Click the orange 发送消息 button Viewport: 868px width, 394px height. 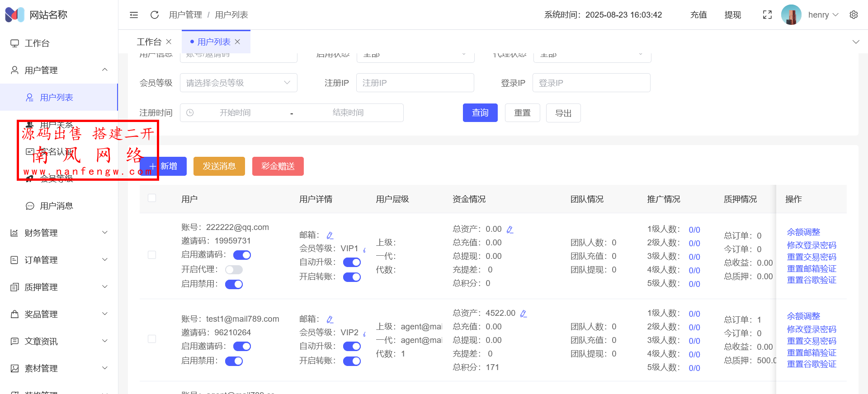(219, 166)
